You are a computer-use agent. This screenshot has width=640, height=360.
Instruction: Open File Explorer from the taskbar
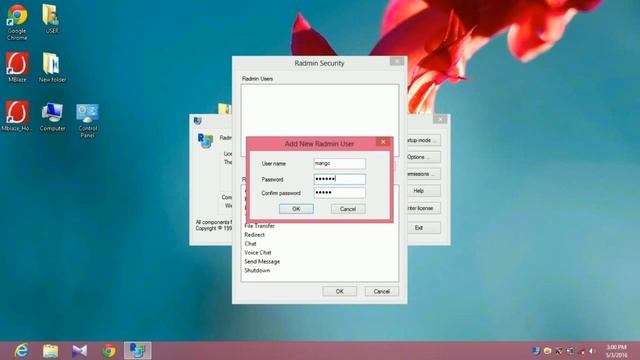(51, 351)
